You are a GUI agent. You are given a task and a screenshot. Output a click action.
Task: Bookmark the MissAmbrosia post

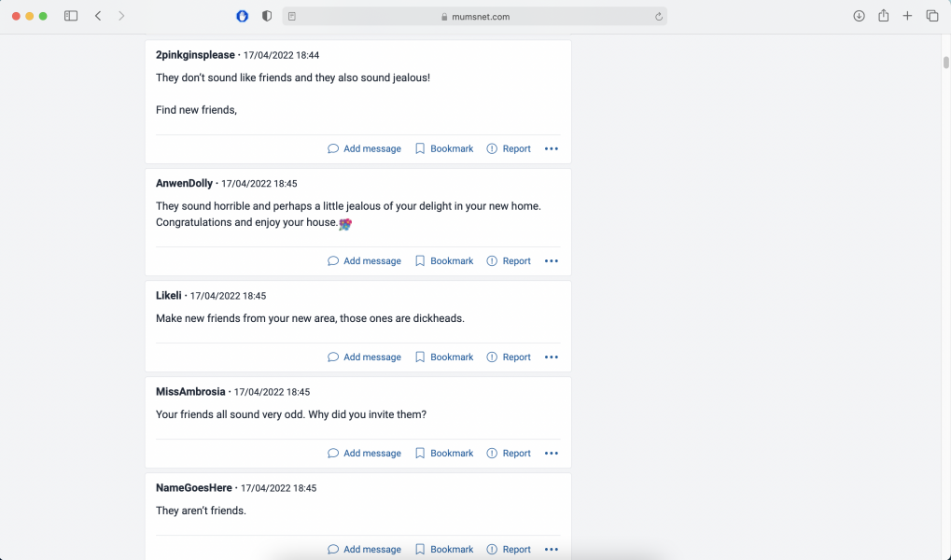[x=444, y=454]
